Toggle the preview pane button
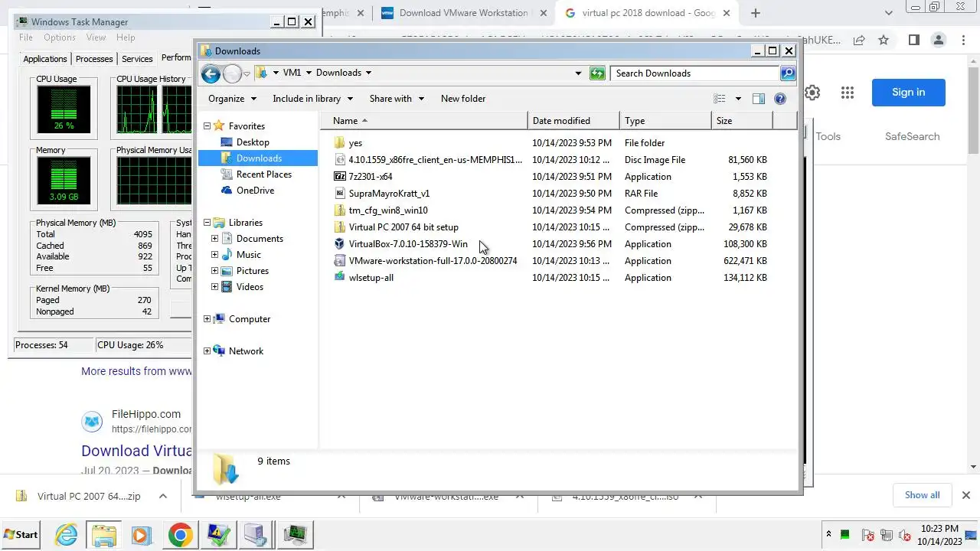Viewport: 980px width, 551px height. [759, 99]
